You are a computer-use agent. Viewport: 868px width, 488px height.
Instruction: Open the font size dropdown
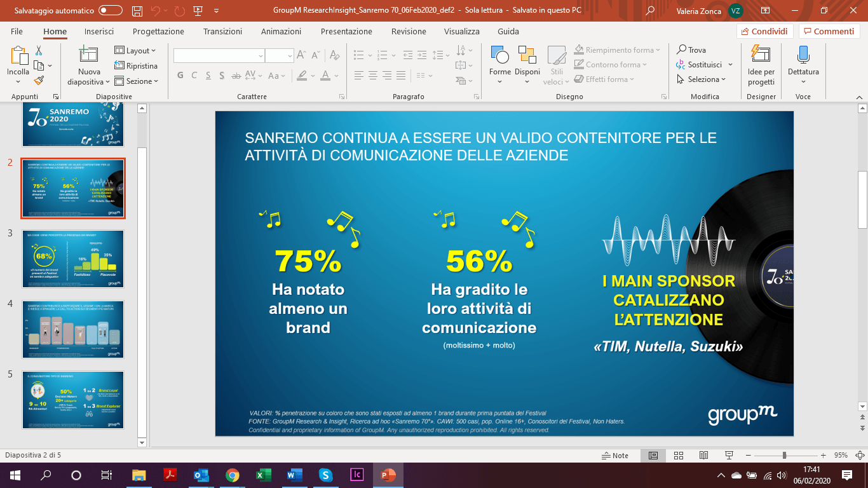coord(288,56)
